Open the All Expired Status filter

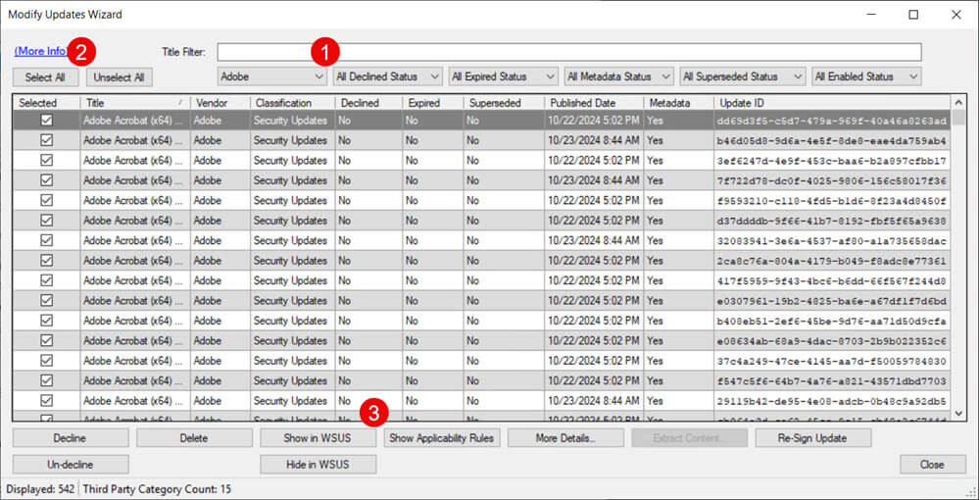coord(503,76)
